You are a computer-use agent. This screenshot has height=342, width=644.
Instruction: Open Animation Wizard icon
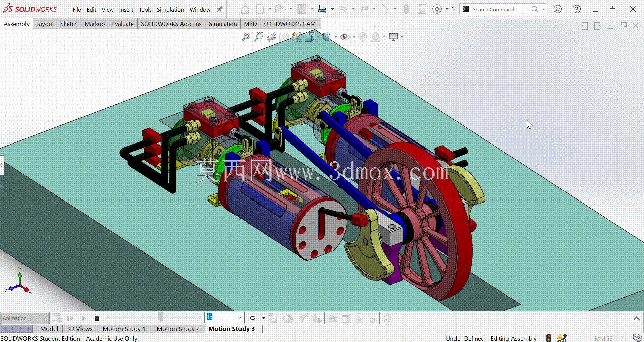pyautogui.click(x=288, y=318)
